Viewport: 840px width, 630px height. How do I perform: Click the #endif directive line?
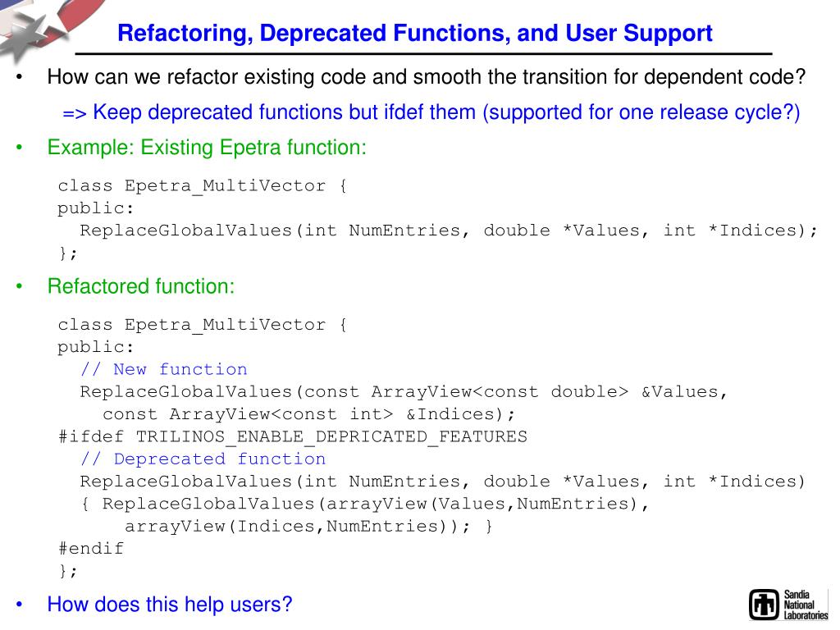[x=90, y=548]
